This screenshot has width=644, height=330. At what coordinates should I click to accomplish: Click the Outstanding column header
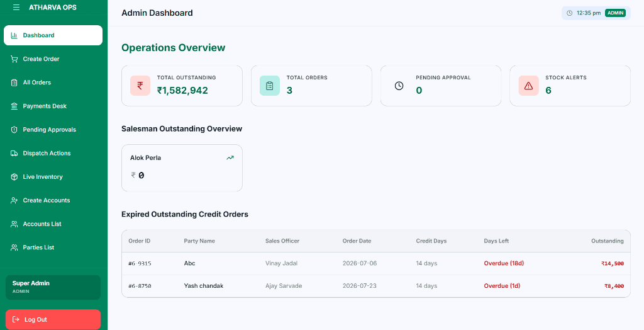[x=608, y=241]
